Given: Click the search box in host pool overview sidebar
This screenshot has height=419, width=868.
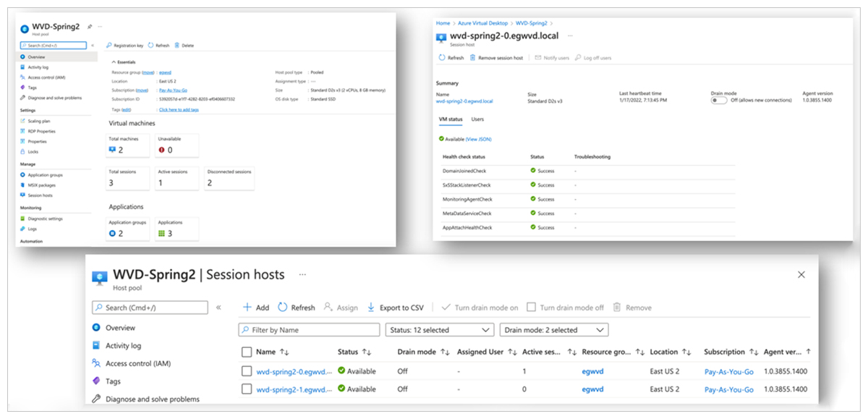Looking at the screenshot, I should [x=53, y=45].
